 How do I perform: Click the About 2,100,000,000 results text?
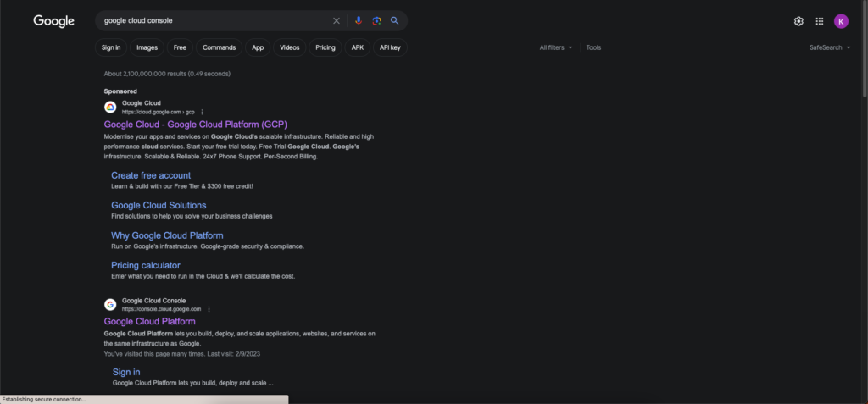pos(167,74)
